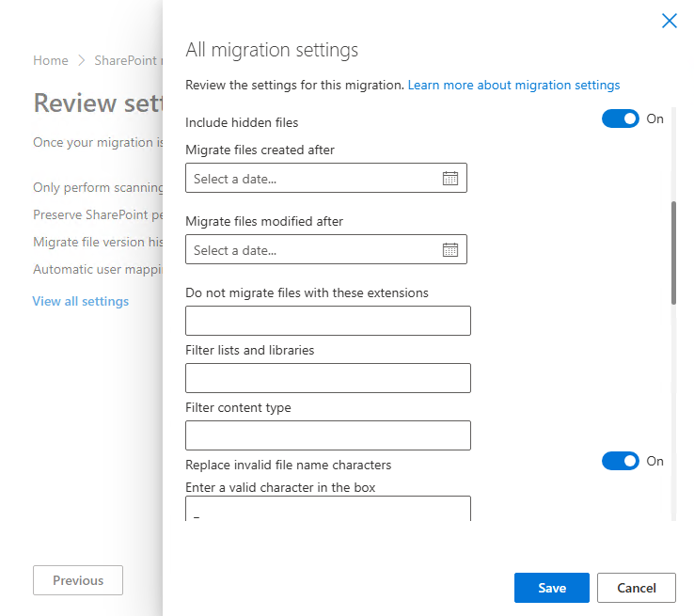Viewport: 694px width, 616px height.
Task: Open the SharePoint breadcrumb item
Action: coord(128,61)
